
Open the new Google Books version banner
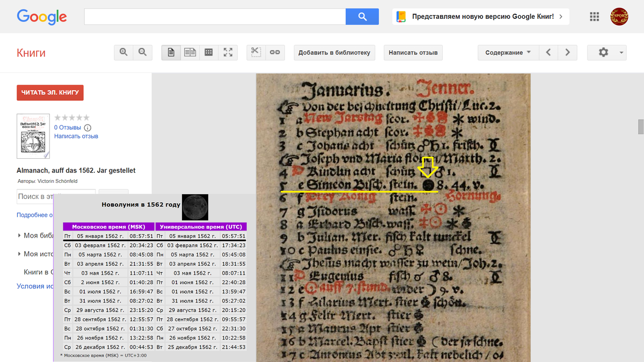481,17
